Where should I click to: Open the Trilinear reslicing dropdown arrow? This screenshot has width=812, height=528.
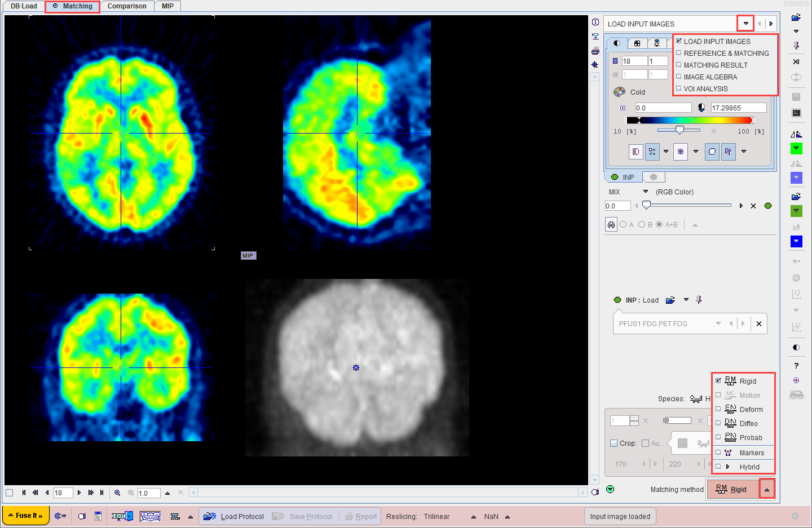473,517
